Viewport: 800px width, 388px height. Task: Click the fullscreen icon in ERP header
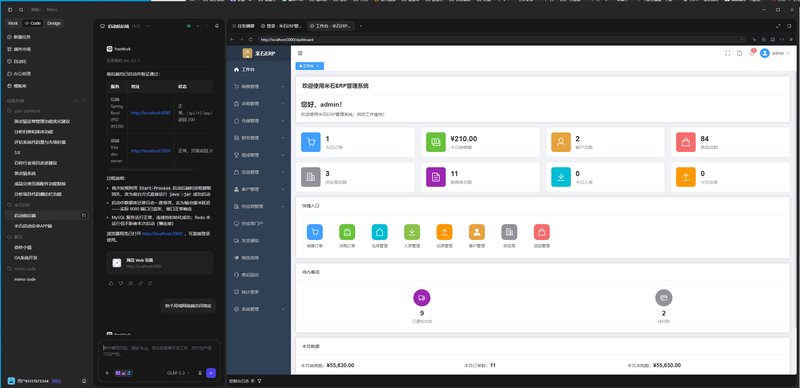[728, 53]
